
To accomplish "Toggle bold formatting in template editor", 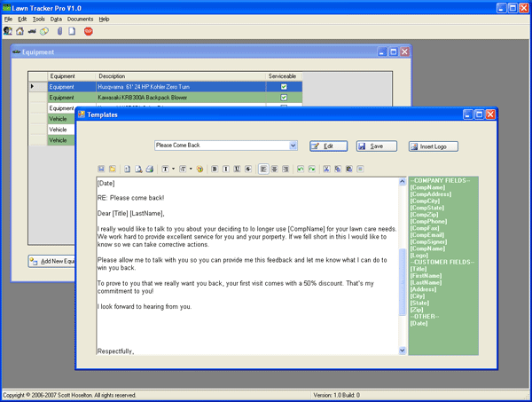I will click(215, 169).
